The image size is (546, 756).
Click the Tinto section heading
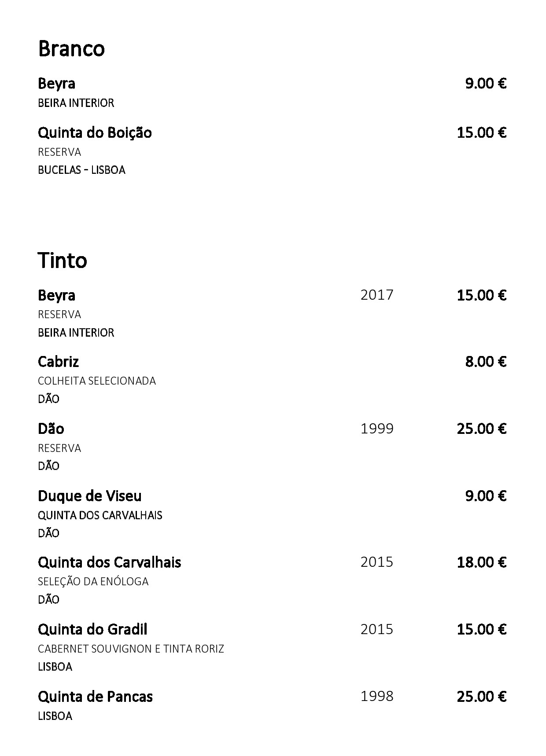click(x=63, y=260)
